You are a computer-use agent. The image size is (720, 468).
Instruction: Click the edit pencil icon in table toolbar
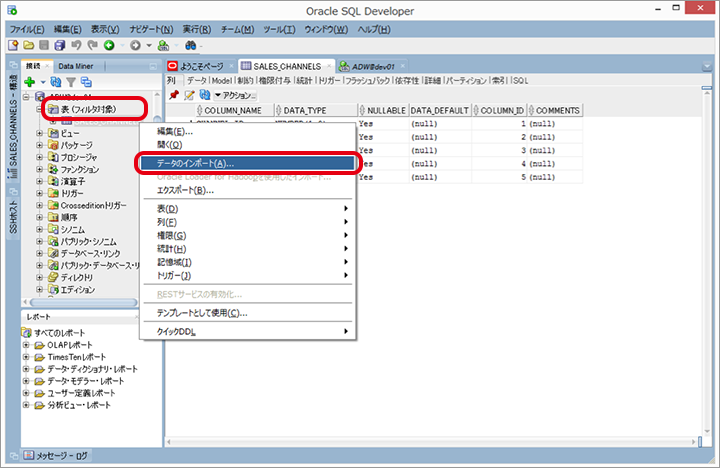pyautogui.click(x=188, y=94)
